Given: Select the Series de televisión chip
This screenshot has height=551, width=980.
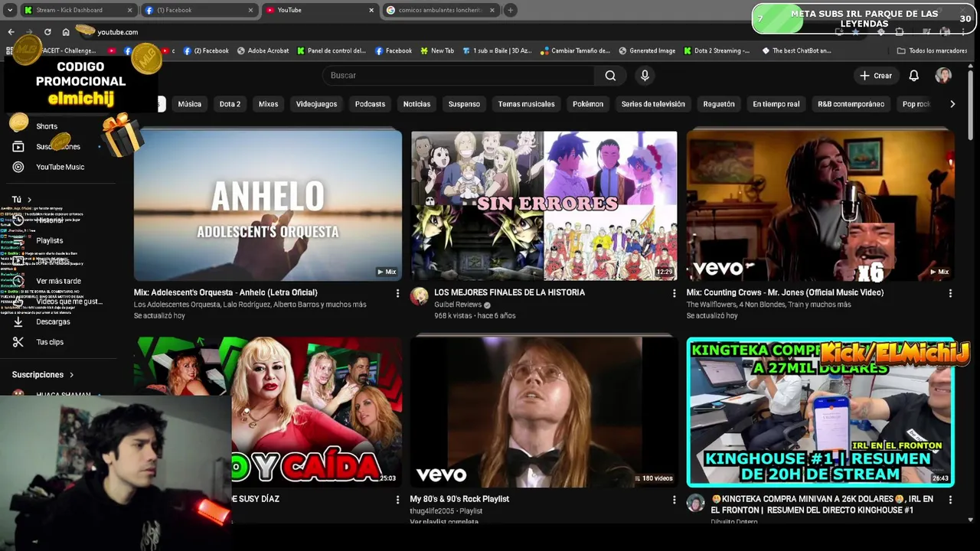Looking at the screenshot, I should pyautogui.click(x=653, y=104).
